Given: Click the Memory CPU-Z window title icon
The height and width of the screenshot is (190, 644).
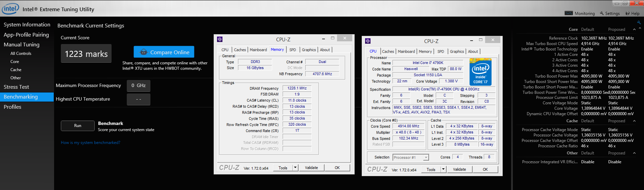Looking at the screenshot, I should click(x=219, y=39).
